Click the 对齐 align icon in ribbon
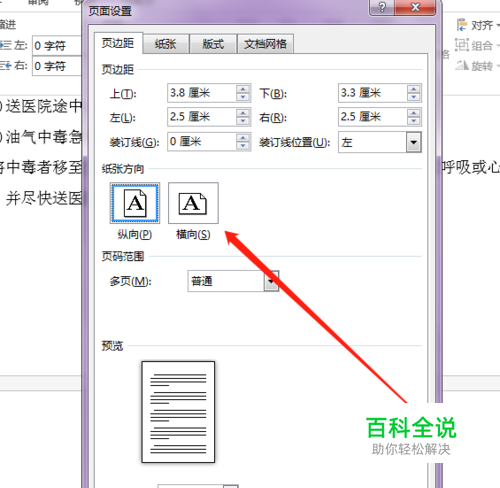The image size is (500, 488). 462,25
